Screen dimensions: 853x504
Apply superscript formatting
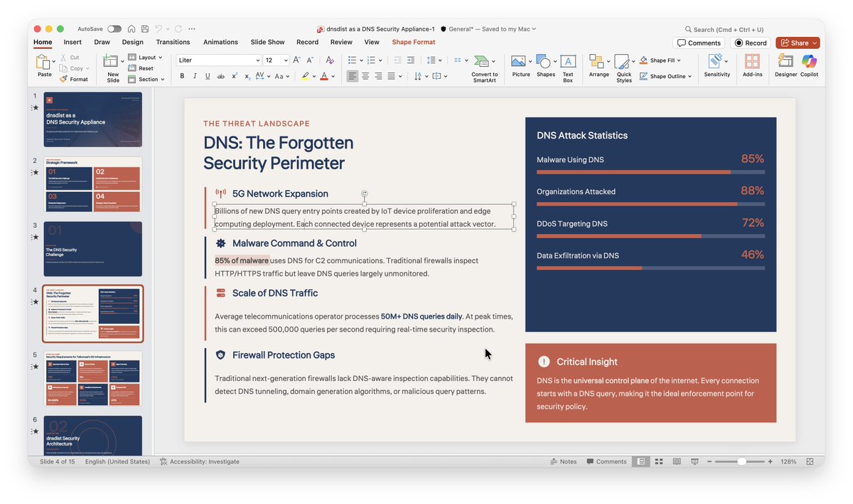coord(234,76)
